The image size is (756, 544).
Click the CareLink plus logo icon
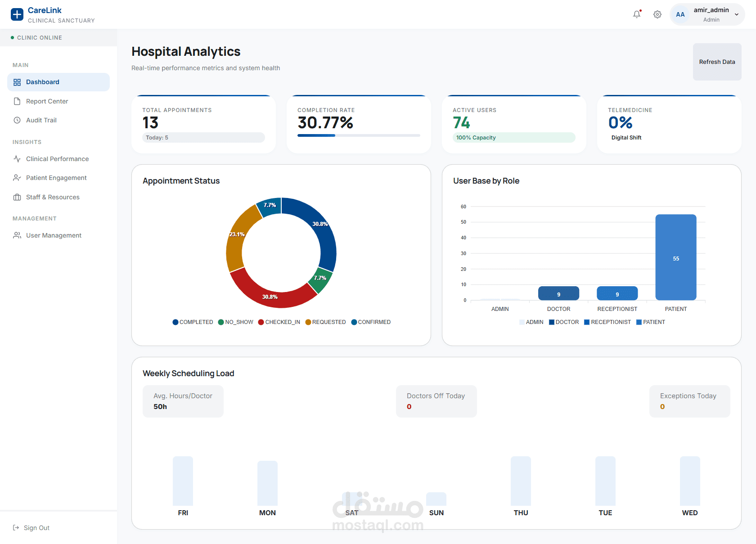pyautogui.click(x=17, y=14)
